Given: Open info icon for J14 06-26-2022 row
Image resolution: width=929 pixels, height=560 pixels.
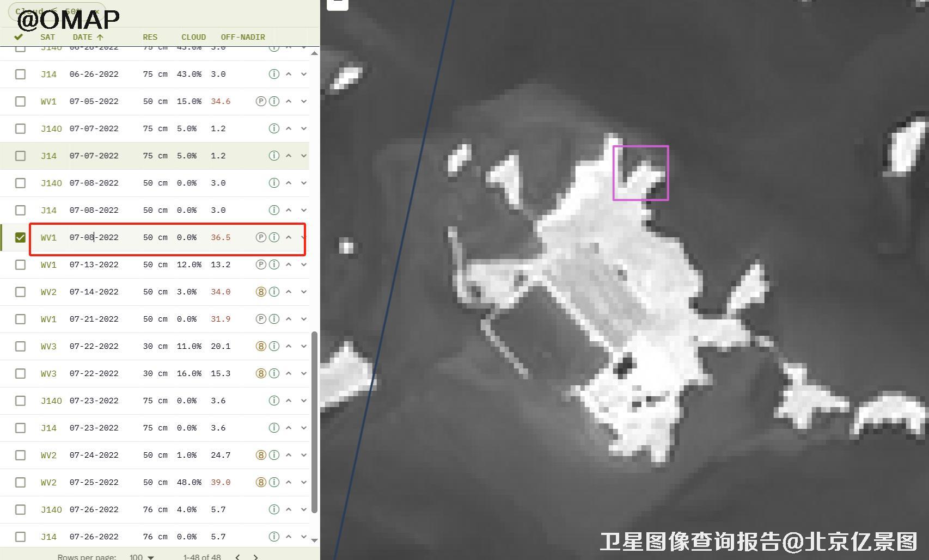Looking at the screenshot, I should (274, 74).
